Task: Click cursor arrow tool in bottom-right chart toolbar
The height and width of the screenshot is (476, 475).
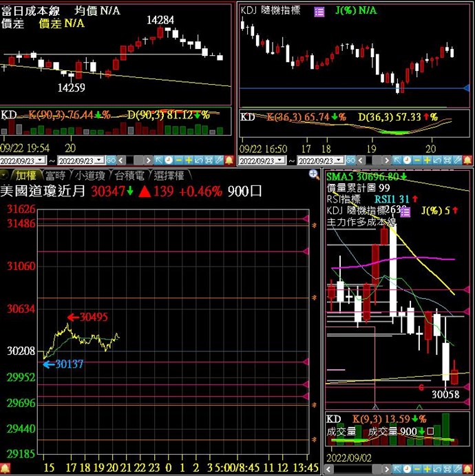Action: pos(397,469)
